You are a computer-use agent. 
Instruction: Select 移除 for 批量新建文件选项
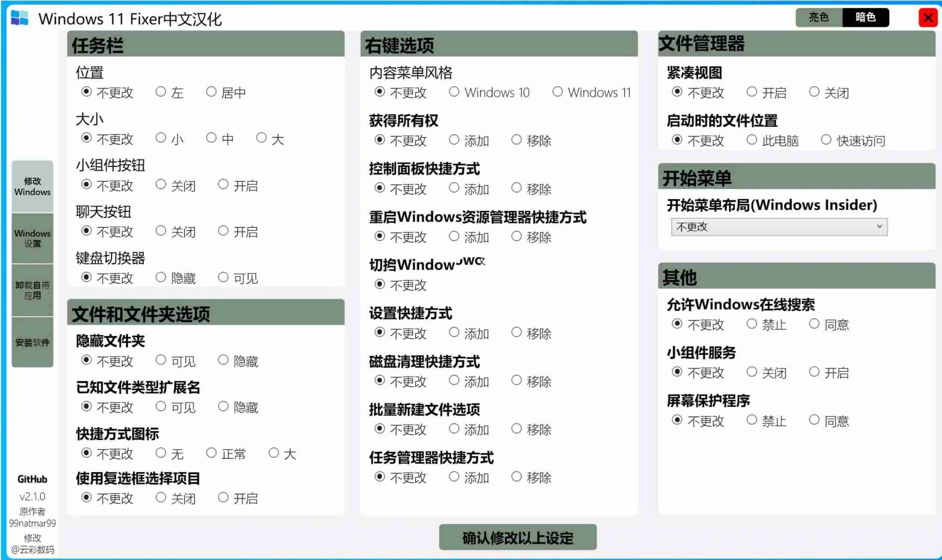(x=531, y=429)
